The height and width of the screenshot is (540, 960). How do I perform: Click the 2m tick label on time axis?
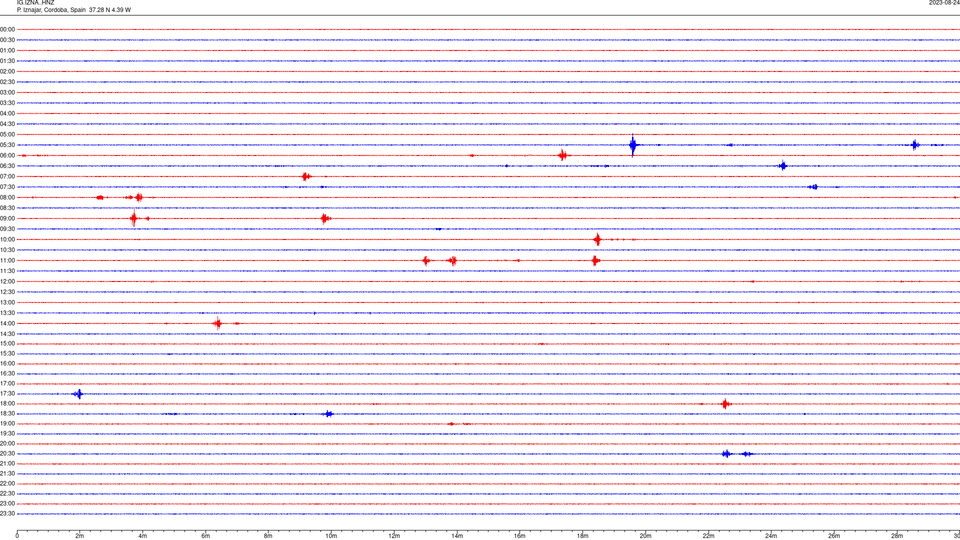click(80, 536)
